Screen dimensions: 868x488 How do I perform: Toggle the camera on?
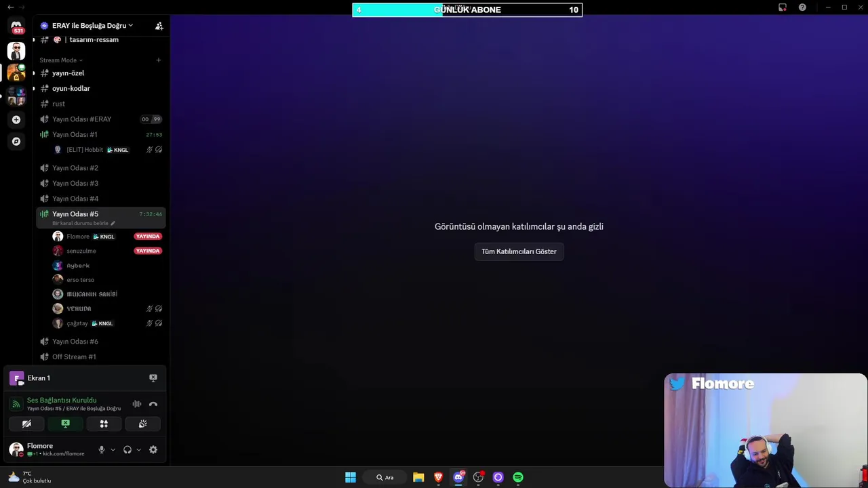26,424
